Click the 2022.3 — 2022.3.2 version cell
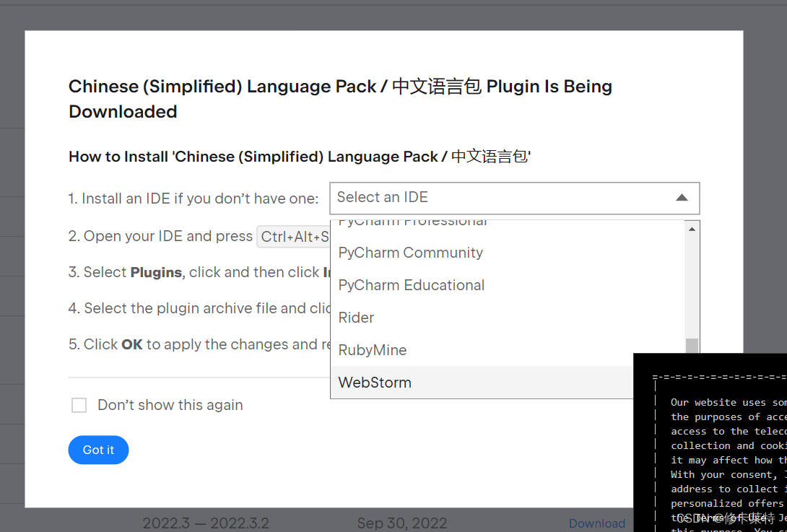The height and width of the screenshot is (532, 787). tap(206, 523)
